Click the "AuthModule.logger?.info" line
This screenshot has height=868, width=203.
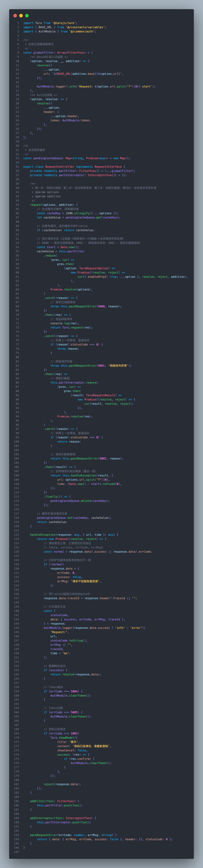[96, 87]
